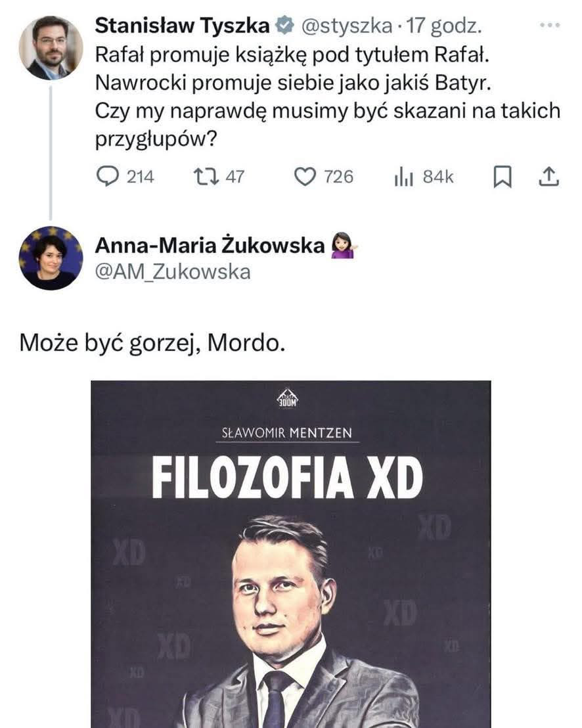
Task: Open the @AM_Zukowska handle
Action: coord(173,271)
